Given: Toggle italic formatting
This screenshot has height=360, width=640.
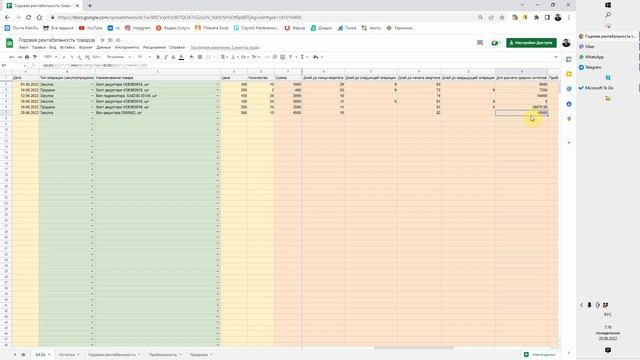Looking at the screenshot, I should (x=166, y=57).
